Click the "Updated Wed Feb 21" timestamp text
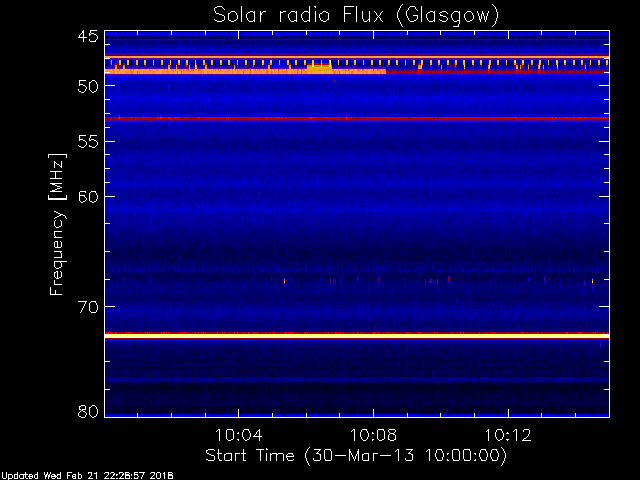 (x=87, y=476)
